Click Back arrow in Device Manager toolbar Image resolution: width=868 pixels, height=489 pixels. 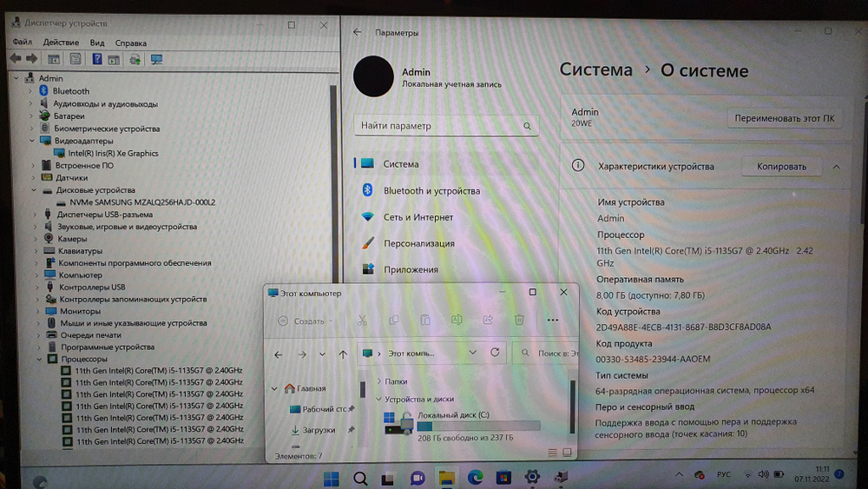(16, 59)
